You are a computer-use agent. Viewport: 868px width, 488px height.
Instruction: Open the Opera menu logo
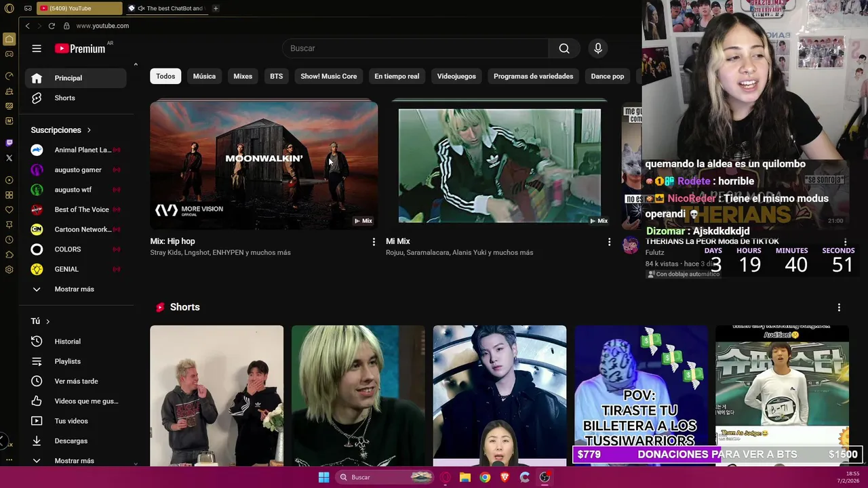coord(9,8)
